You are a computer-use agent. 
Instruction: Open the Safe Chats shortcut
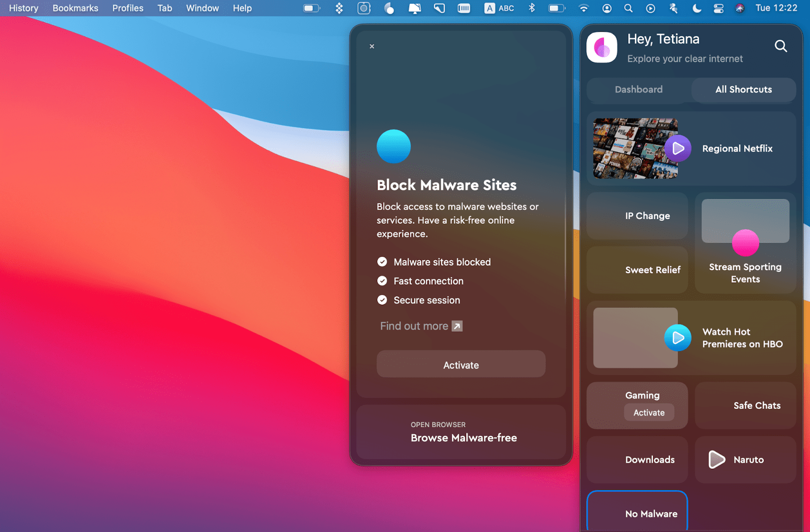pyautogui.click(x=745, y=405)
